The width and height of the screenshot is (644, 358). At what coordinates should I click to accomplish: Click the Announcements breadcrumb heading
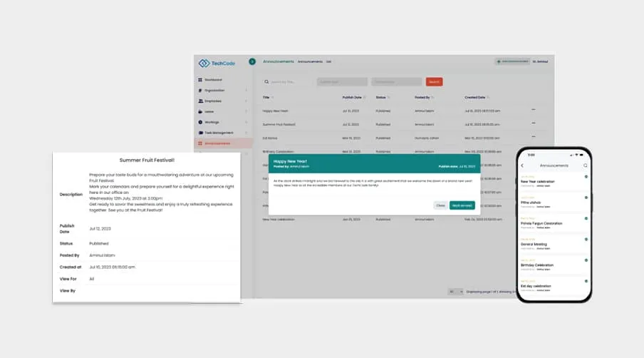(278, 61)
